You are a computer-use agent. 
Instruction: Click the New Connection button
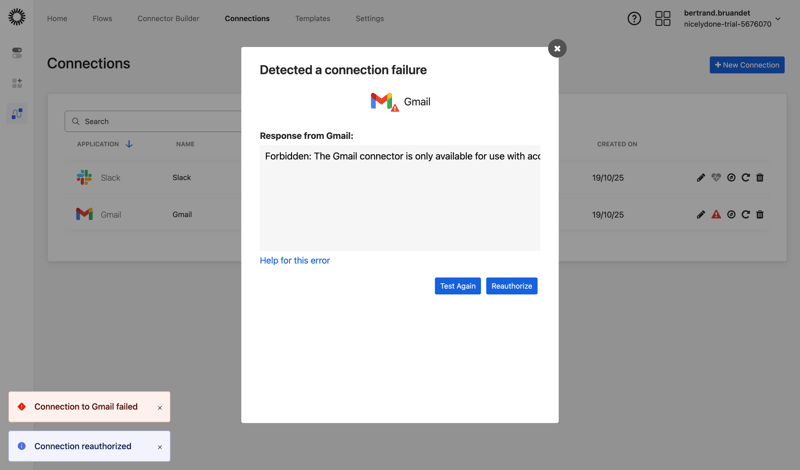point(747,65)
